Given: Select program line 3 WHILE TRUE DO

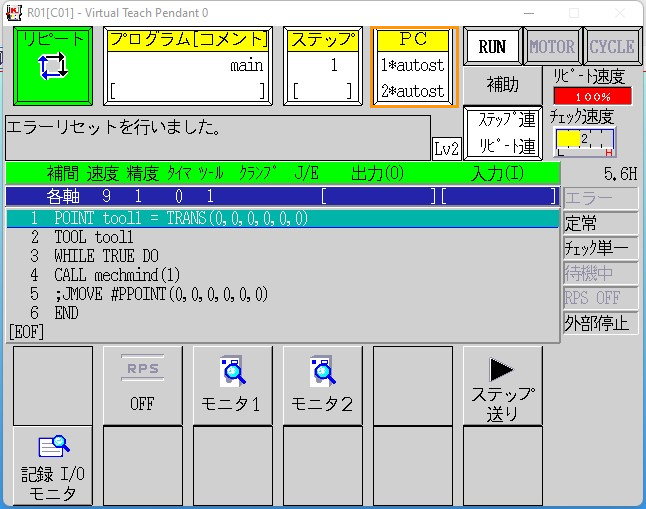Looking at the screenshot, I should pos(283,256).
